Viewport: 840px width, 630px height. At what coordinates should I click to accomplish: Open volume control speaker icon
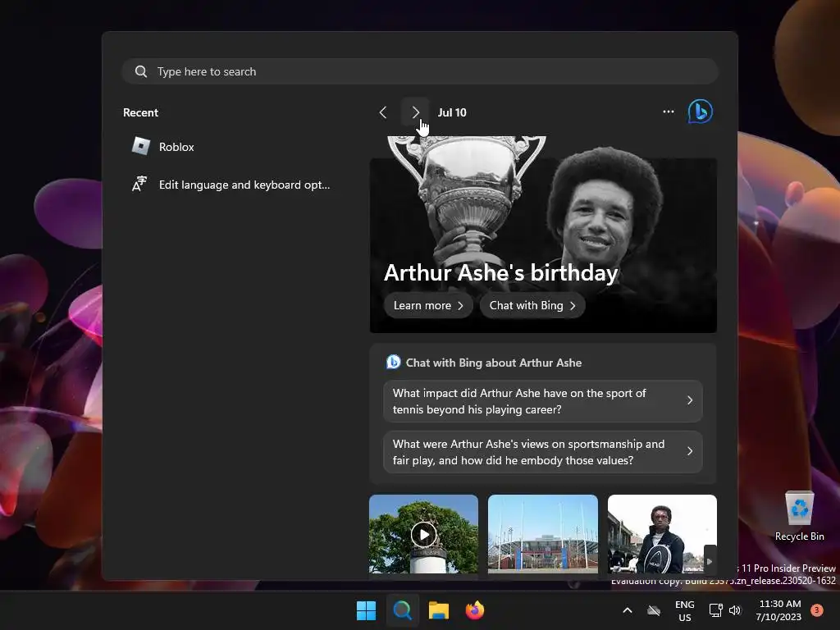[x=735, y=610]
